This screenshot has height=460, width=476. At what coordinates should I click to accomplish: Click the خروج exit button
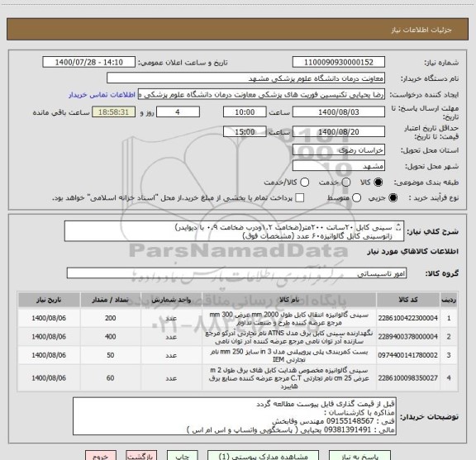tap(101, 456)
